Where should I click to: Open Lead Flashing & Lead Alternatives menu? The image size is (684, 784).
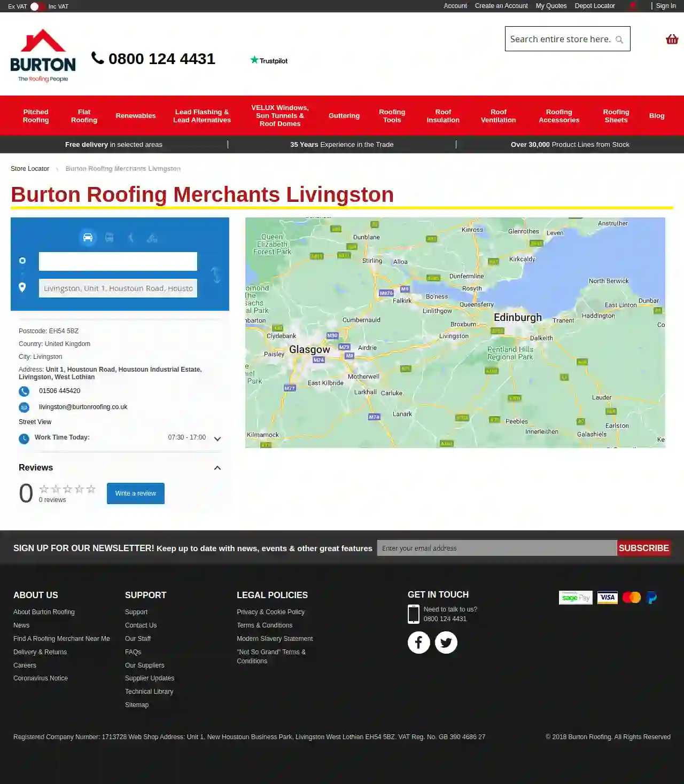tap(202, 116)
